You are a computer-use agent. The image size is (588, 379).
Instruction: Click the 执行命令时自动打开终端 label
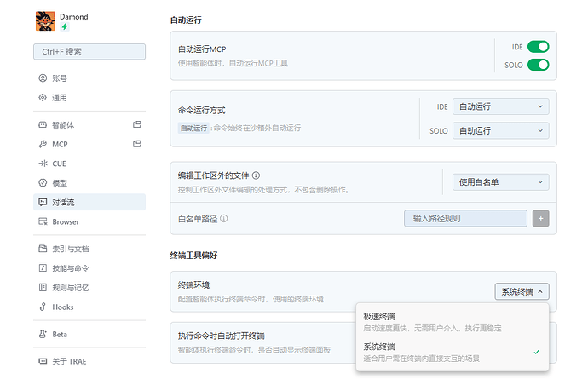tap(222, 336)
